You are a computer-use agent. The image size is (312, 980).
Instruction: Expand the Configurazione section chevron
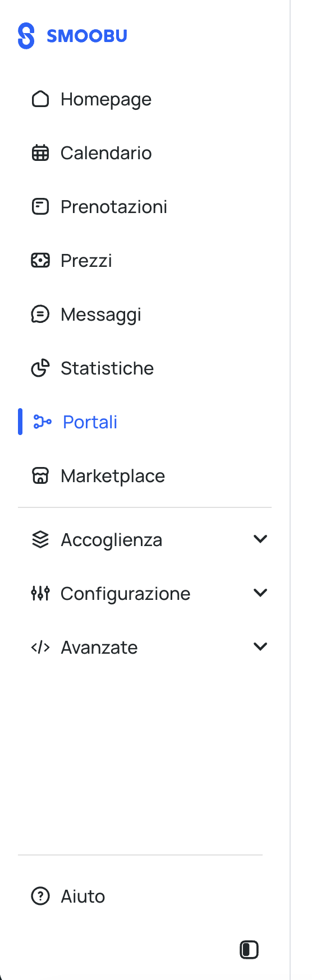[x=260, y=593]
